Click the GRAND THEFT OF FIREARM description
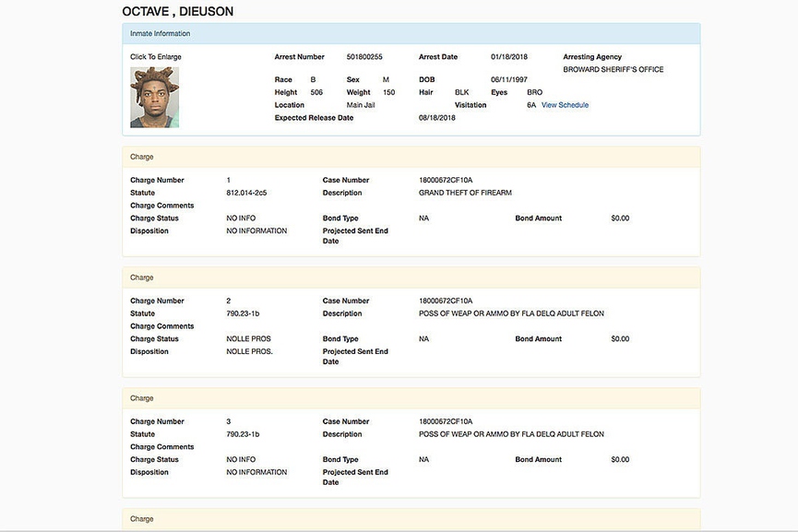 pyautogui.click(x=465, y=193)
